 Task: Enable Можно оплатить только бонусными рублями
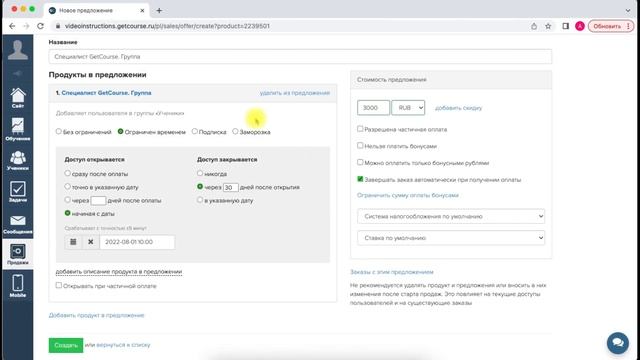coord(360,162)
